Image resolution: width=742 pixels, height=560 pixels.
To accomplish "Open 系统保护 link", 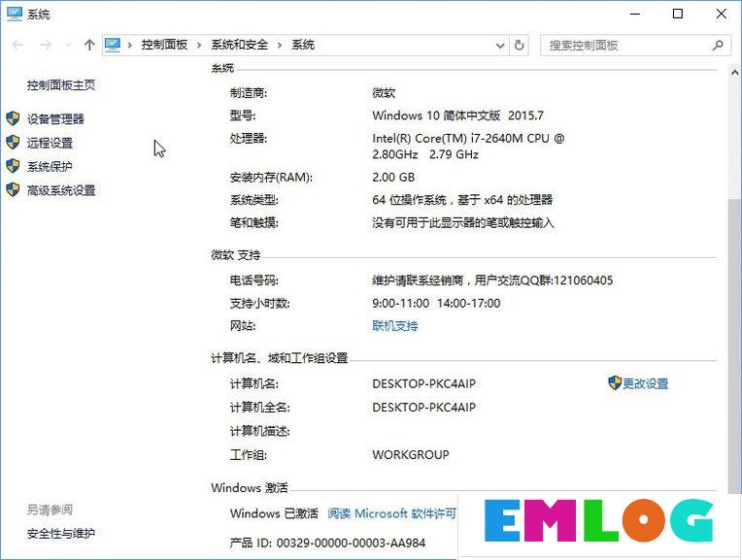I will [50, 167].
